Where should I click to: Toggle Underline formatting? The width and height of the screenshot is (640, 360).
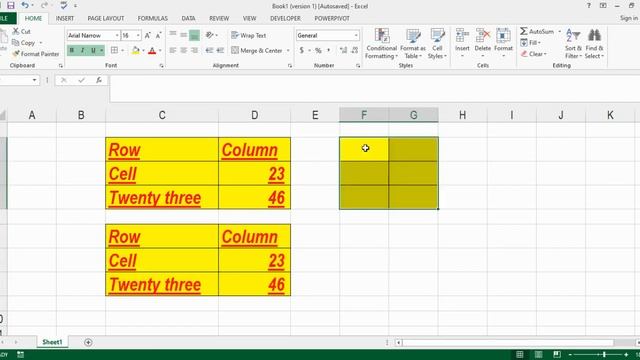pos(93,50)
